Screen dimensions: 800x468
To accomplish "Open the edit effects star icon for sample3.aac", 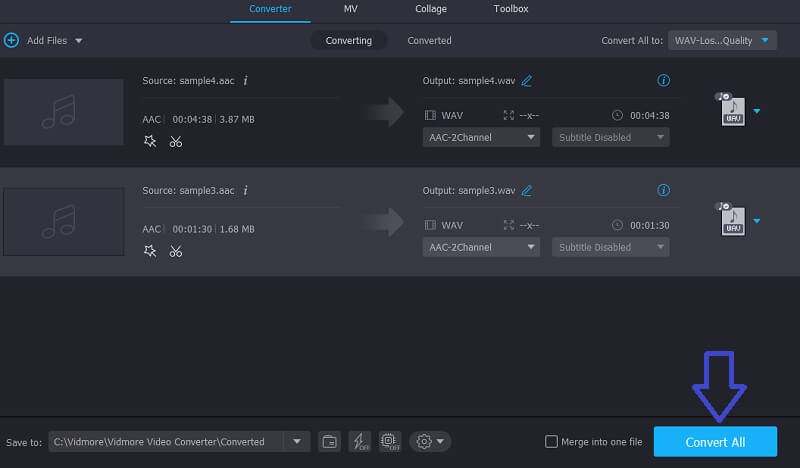I will (150, 251).
